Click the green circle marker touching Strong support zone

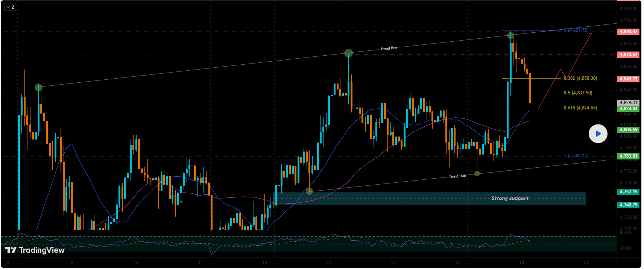click(309, 191)
